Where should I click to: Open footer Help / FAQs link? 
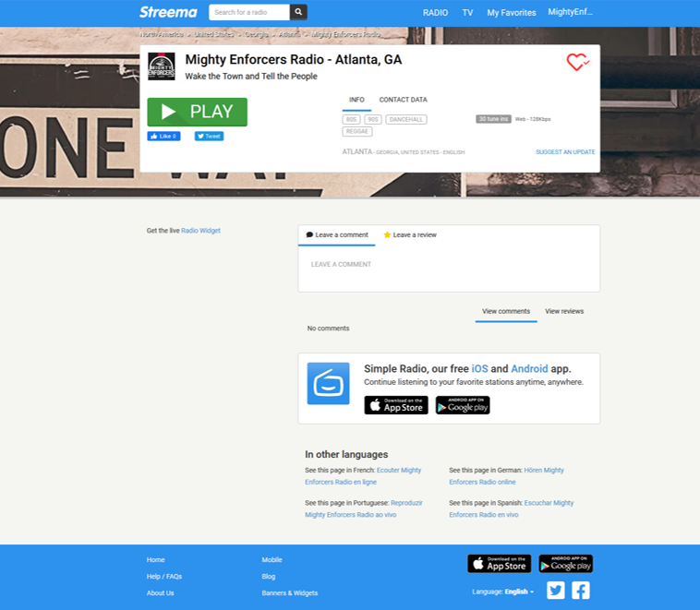[164, 577]
